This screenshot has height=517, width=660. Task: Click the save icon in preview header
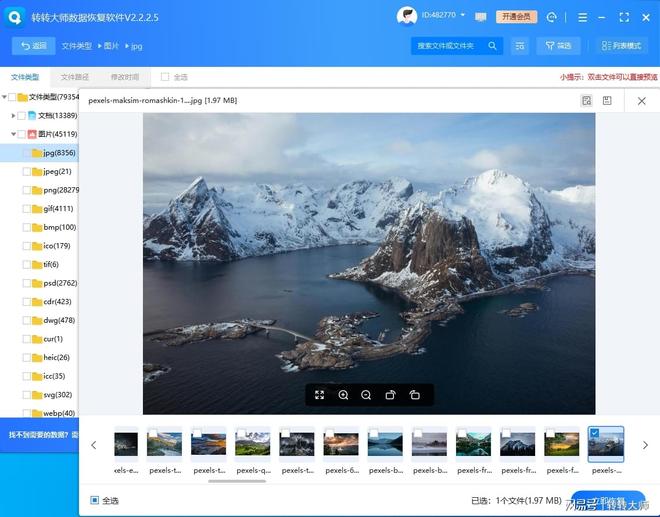607,100
